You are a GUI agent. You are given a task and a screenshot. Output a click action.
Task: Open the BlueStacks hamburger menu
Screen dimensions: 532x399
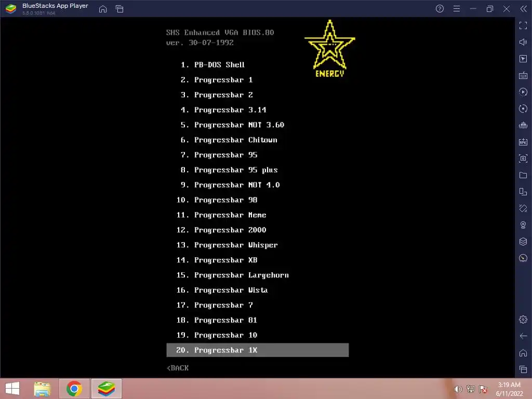click(x=457, y=9)
